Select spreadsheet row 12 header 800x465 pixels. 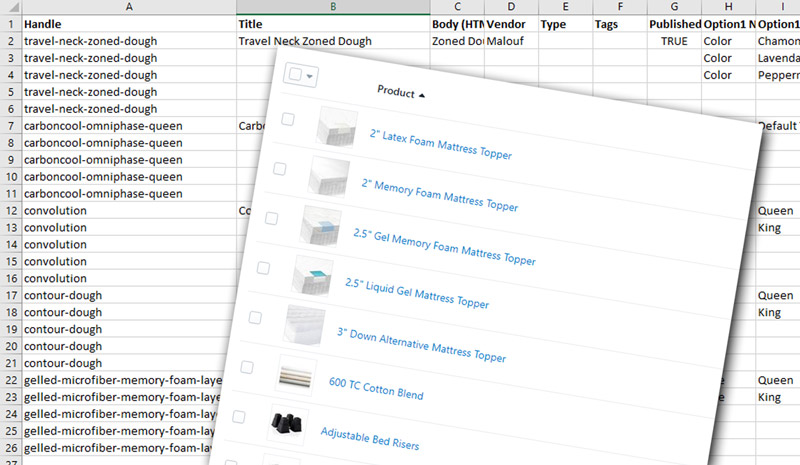pyautogui.click(x=11, y=210)
